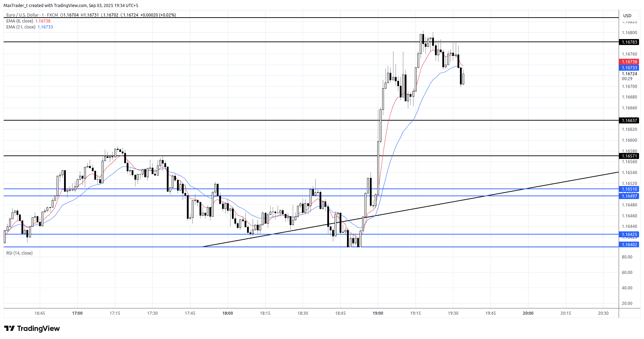
Task: Click the 19:00 mark on the time axis
Action: [378, 313]
